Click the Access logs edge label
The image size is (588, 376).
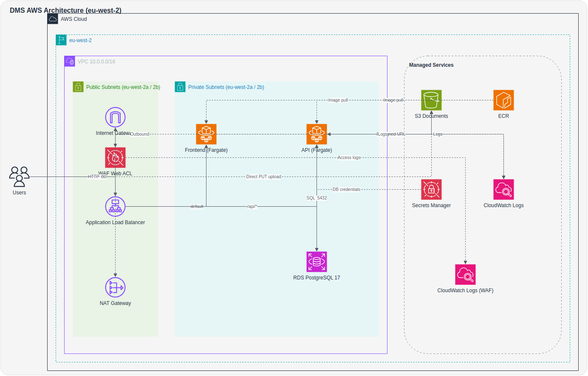click(x=349, y=157)
